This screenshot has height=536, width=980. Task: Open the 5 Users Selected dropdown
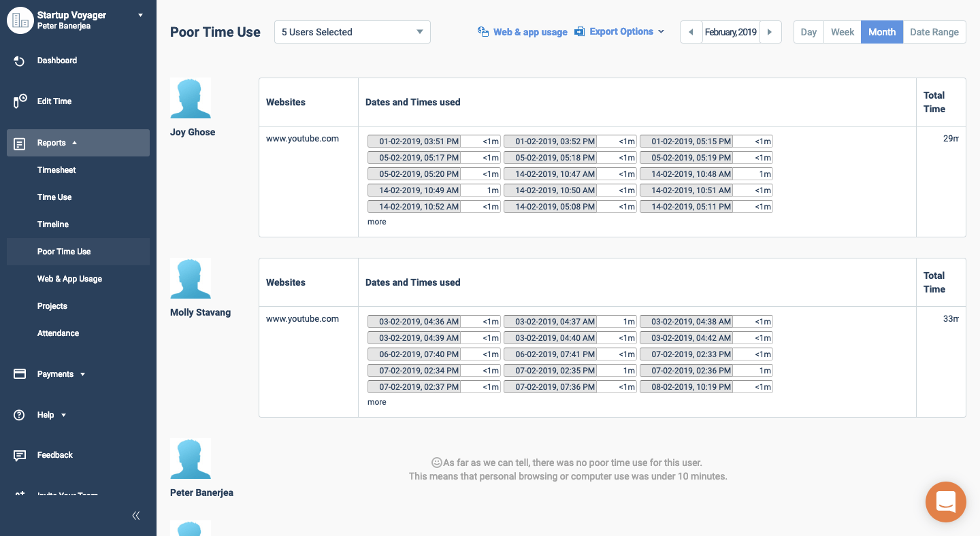[x=352, y=32]
